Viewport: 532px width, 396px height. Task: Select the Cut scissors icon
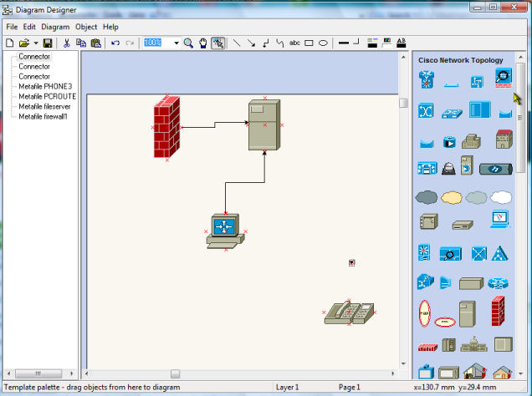(66, 43)
